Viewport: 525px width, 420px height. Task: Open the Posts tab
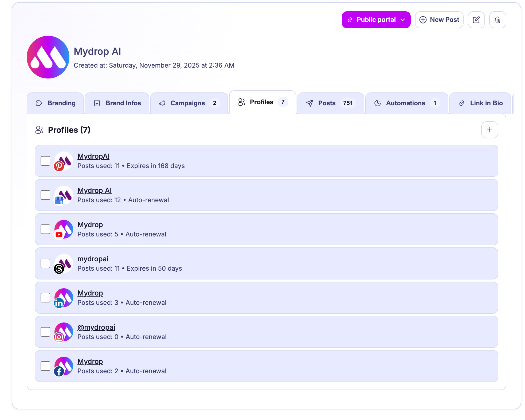click(x=331, y=103)
